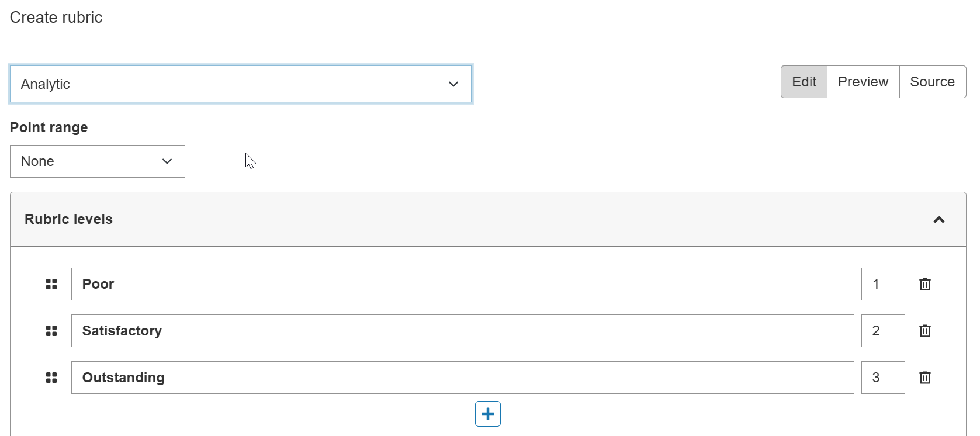Click drag handle for Outstanding level
Viewport: 980px width, 436px height.
tap(51, 378)
